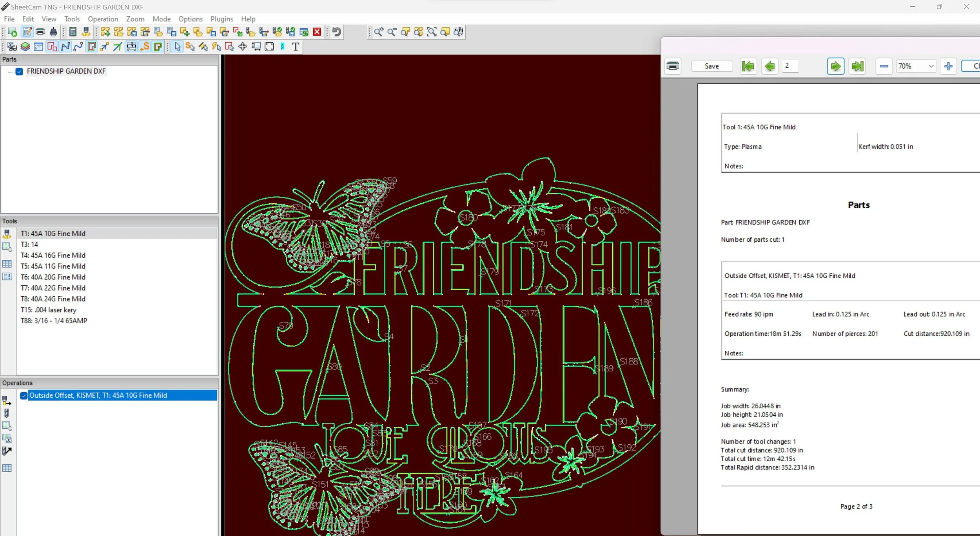Select the S start point pointer tool
980x536 pixels.
(190, 47)
